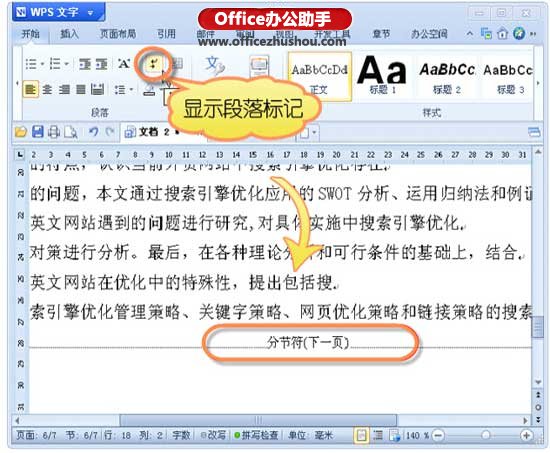Click the print icon in quick toolbar
The height and width of the screenshot is (453, 550).
click(54, 132)
